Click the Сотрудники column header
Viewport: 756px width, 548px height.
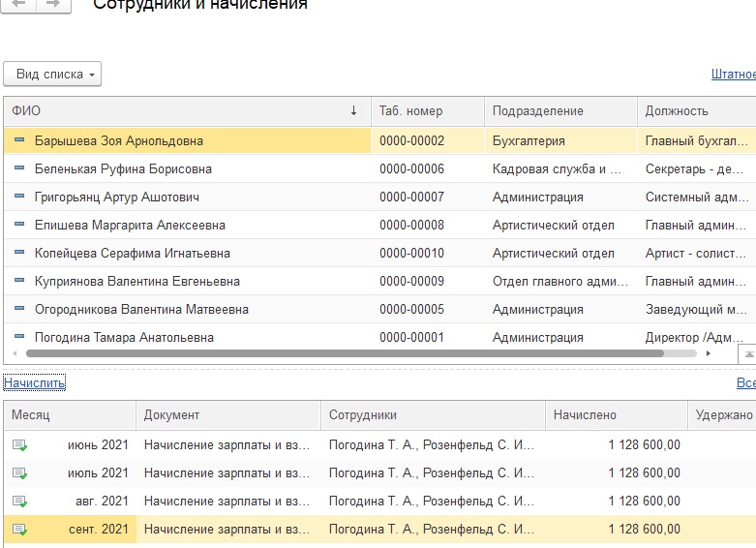[433, 414]
